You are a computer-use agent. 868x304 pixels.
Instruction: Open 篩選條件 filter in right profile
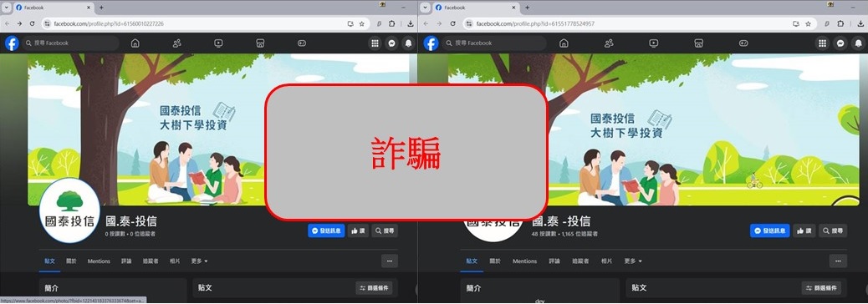click(821, 288)
